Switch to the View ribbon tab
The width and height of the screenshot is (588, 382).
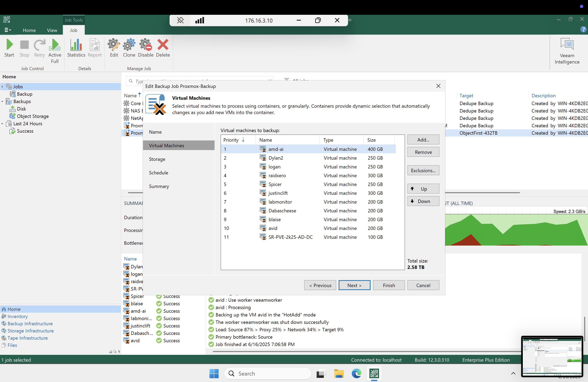pos(52,30)
